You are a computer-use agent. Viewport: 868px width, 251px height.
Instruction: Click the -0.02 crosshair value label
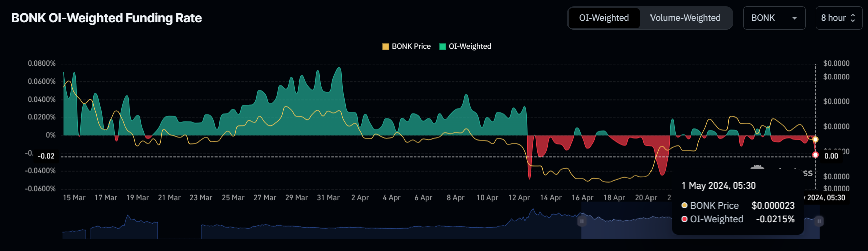[46, 156]
